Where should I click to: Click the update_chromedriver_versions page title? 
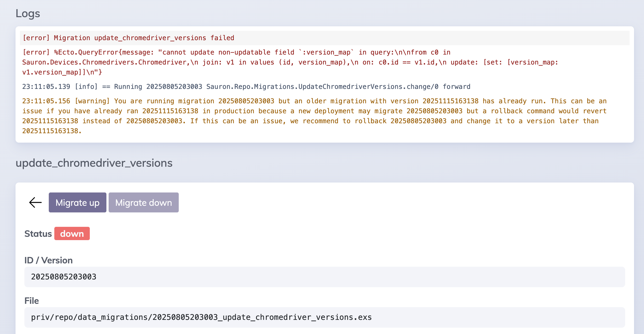[94, 163]
